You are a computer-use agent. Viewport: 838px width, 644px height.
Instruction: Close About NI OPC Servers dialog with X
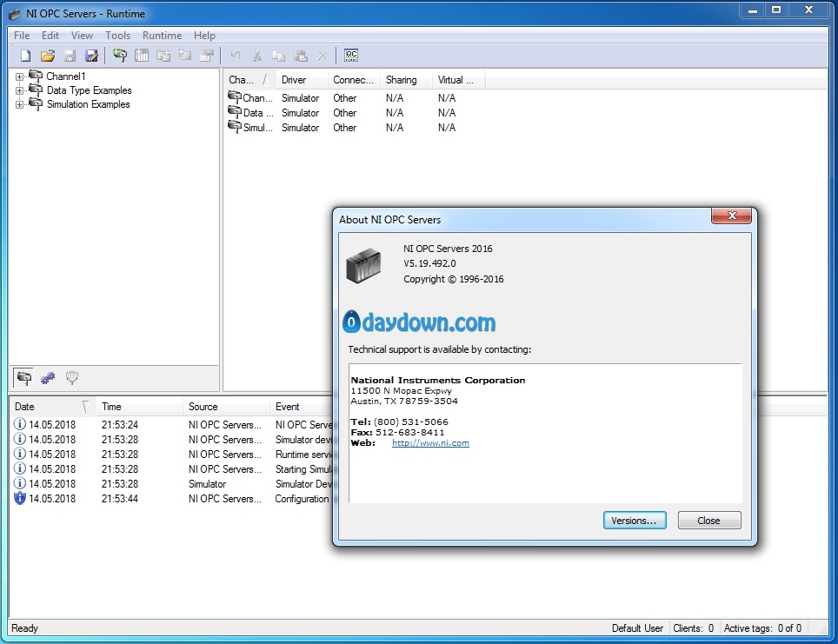coord(731,216)
